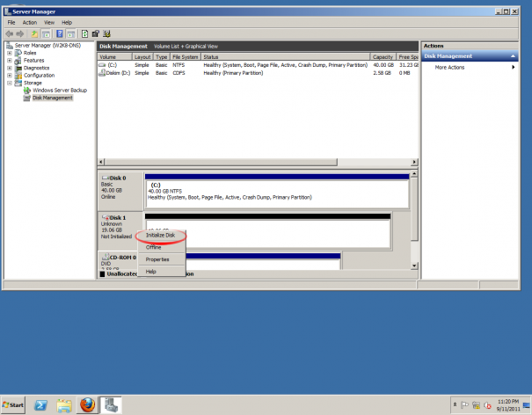This screenshot has width=532, height=415.
Task: Click the Diagnostics node icon
Action: coord(18,68)
